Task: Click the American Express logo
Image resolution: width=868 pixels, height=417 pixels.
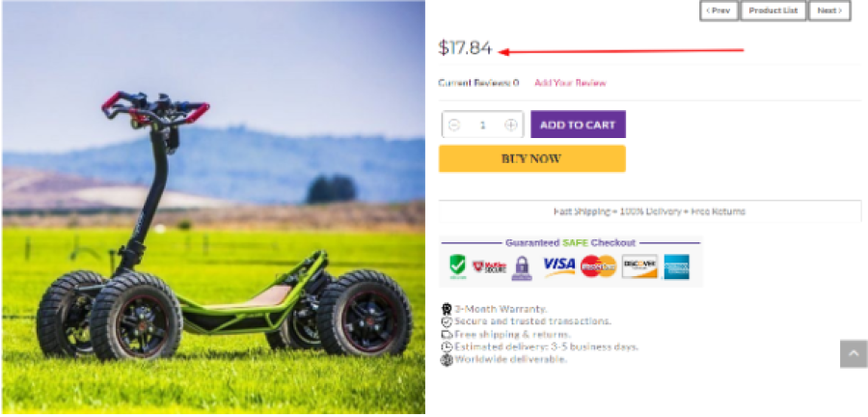Action: point(677,266)
